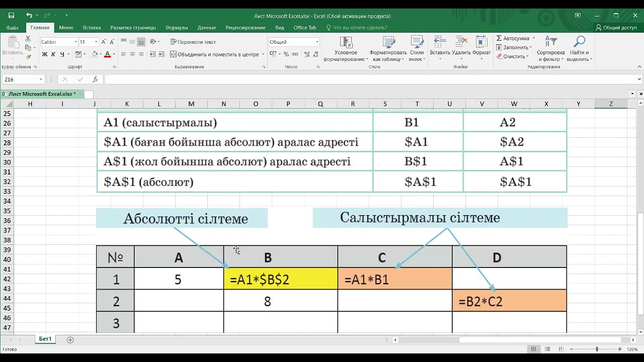Toggle italic К formatting
Screen dimensions: 644x362
point(53,54)
